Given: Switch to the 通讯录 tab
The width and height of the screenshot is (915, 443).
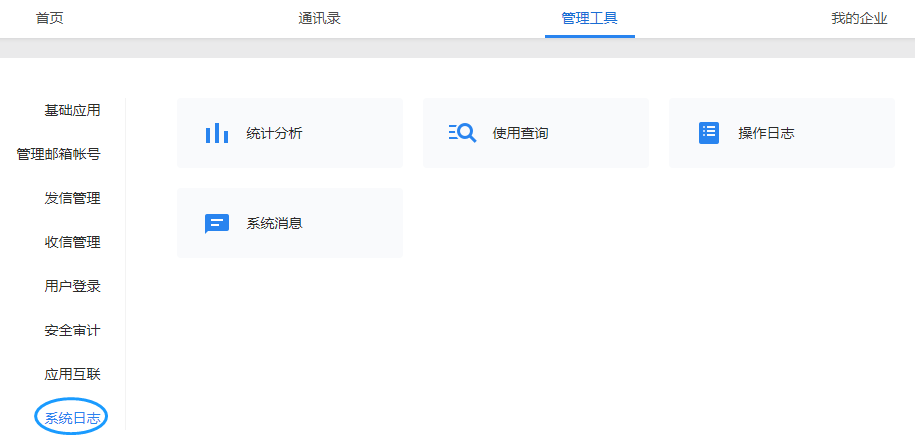Looking at the screenshot, I should (319, 18).
